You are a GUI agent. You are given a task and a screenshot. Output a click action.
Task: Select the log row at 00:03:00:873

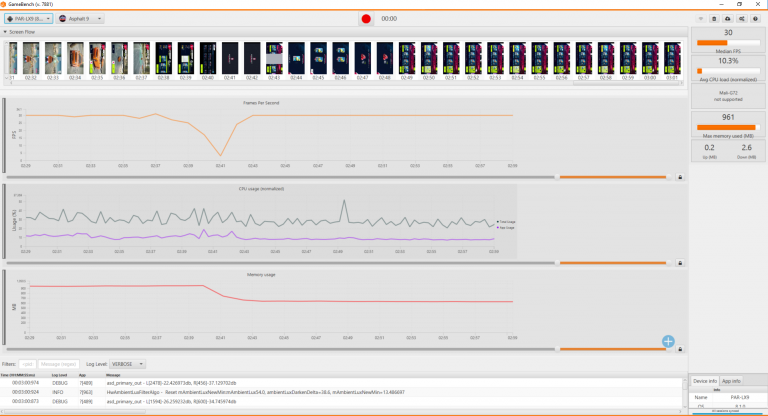tap(341, 401)
